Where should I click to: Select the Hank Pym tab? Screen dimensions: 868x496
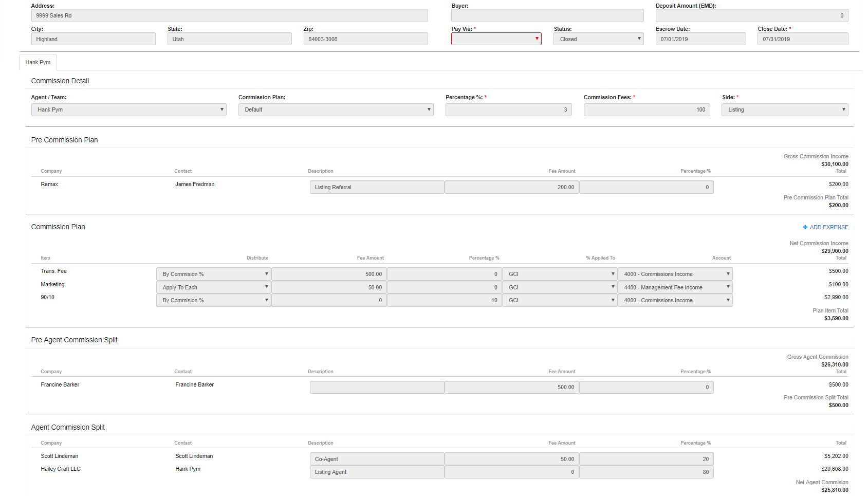pyautogui.click(x=38, y=62)
